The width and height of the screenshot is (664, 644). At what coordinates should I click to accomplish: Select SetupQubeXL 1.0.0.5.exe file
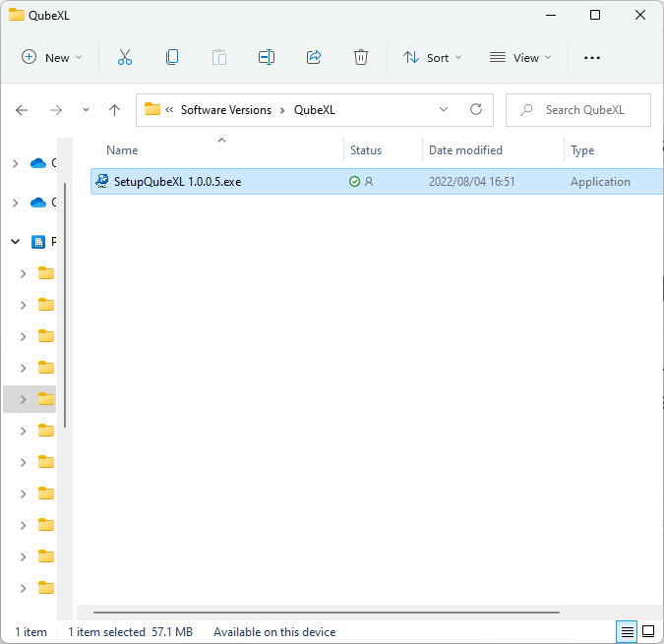click(x=177, y=182)
